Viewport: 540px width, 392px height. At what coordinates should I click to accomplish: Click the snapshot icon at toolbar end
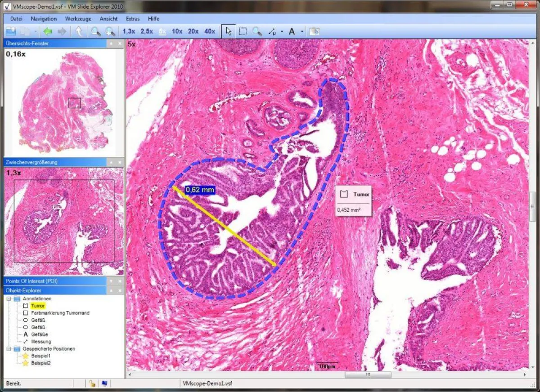click(315, 31)
